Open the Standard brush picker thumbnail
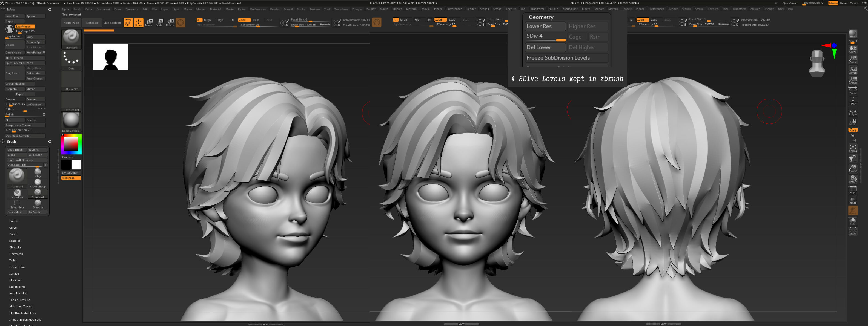 71,39
